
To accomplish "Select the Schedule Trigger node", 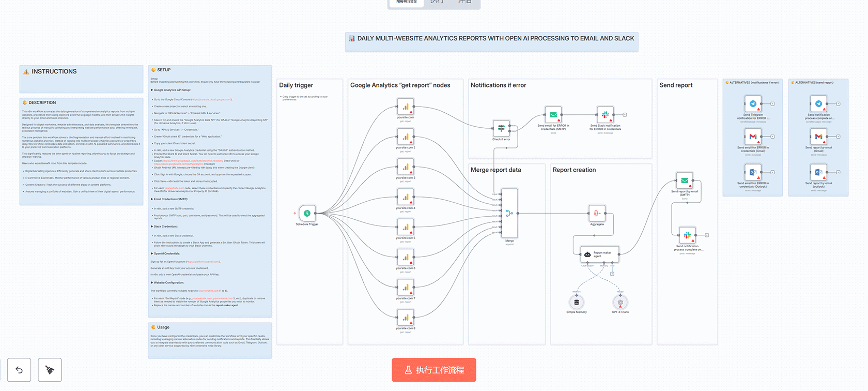I will (307, 213).
